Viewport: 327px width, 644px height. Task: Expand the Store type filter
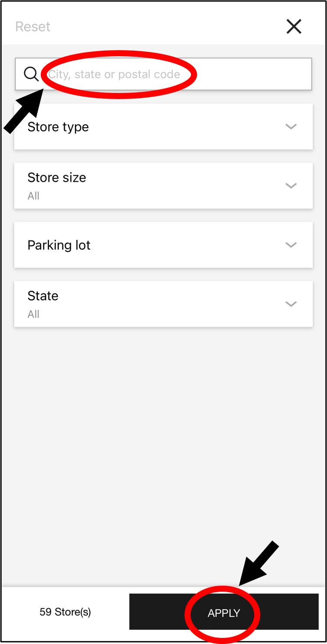[163, 127]
